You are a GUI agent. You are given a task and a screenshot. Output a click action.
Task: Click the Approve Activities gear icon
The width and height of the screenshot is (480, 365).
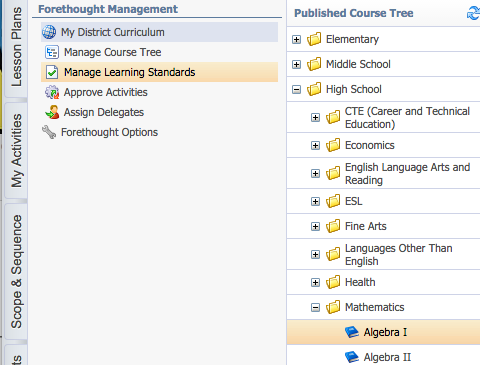click(x=52, y=92)
